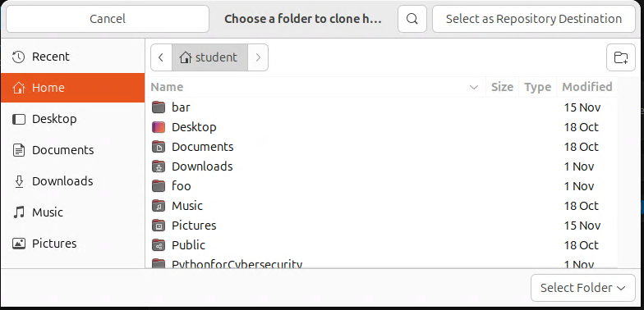Click the Pictures icon in sidebar
Screen dimensions: 644x310
tap(18, 244)
